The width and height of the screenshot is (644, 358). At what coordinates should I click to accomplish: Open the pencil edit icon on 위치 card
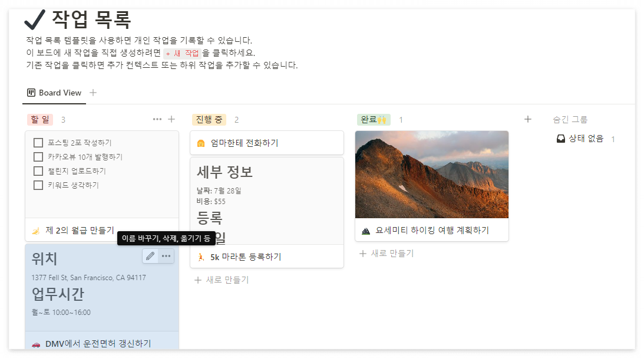click(150, 256)
